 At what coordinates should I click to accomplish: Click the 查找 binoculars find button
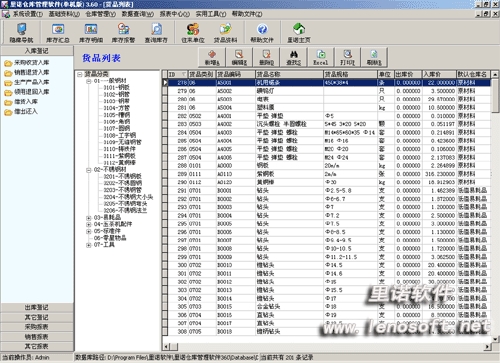tap(294, 57)
